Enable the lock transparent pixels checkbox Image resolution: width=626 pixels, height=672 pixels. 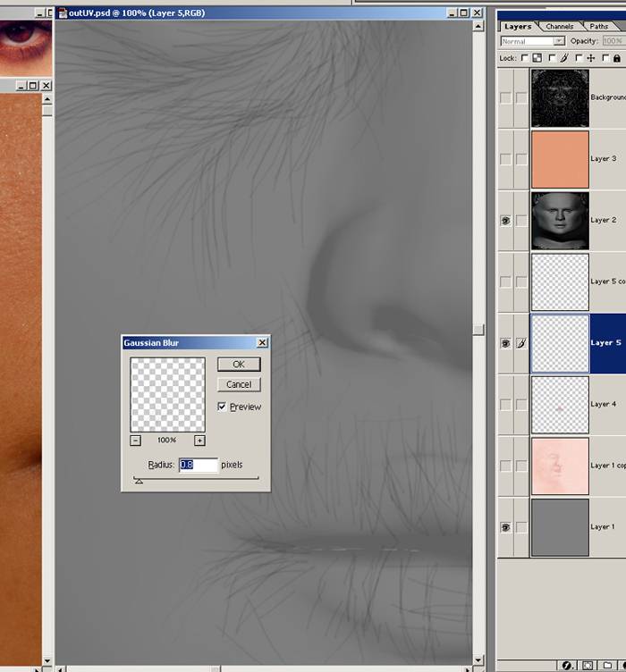525,58
